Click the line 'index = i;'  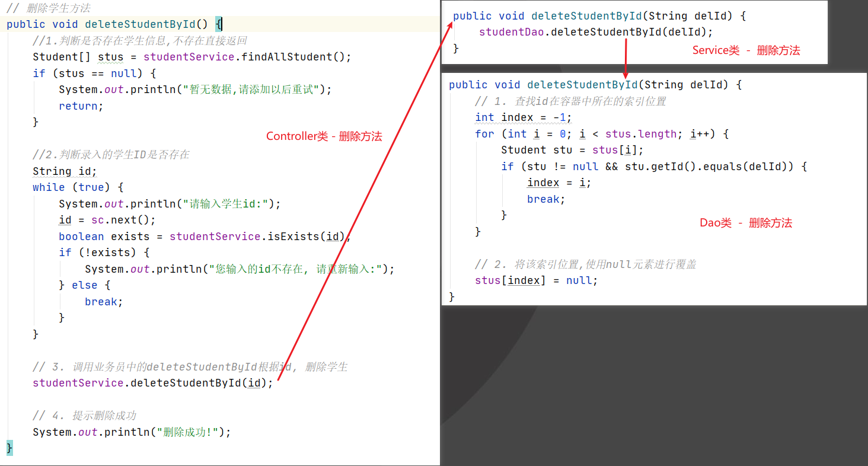pos(559,183)
